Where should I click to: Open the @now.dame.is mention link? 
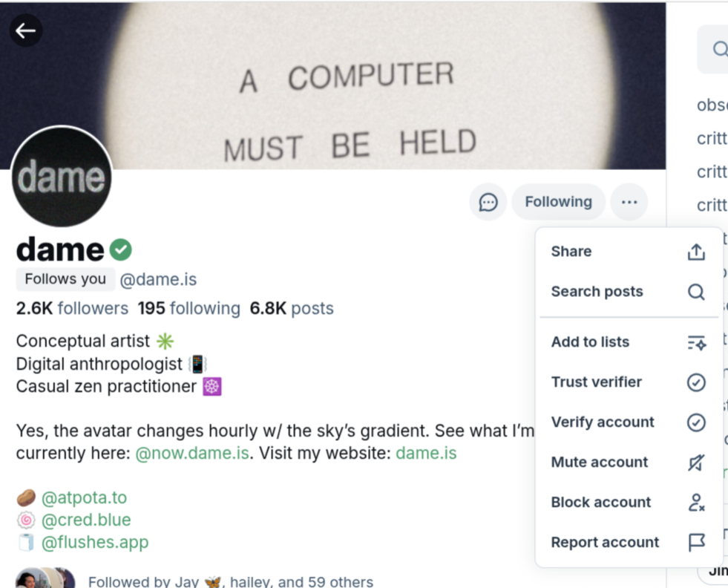point(191,453)
